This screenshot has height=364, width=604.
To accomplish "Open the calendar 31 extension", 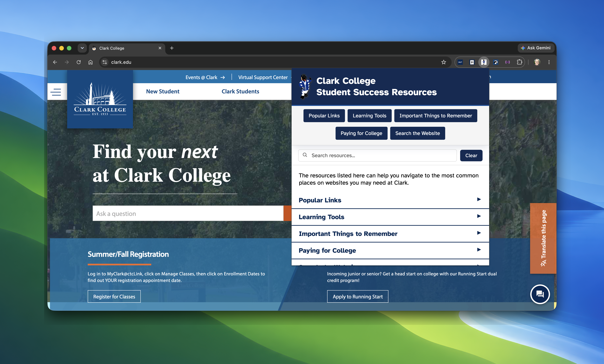I will (x=472, y=62).
